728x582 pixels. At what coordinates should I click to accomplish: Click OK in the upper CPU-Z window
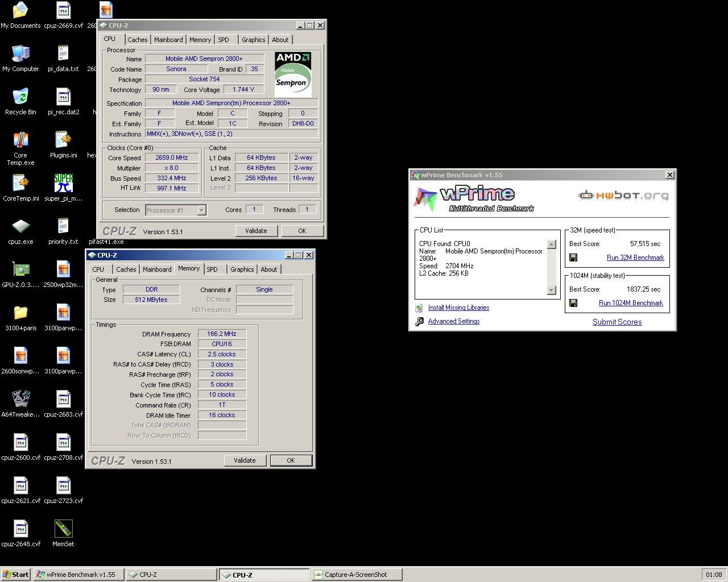pyautogui.click(x=302, y=231)
